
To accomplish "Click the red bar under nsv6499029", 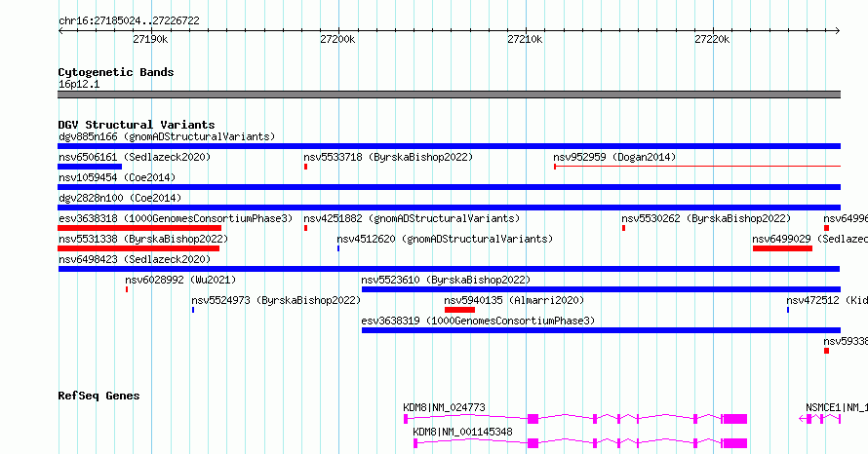I will point(782,248).
